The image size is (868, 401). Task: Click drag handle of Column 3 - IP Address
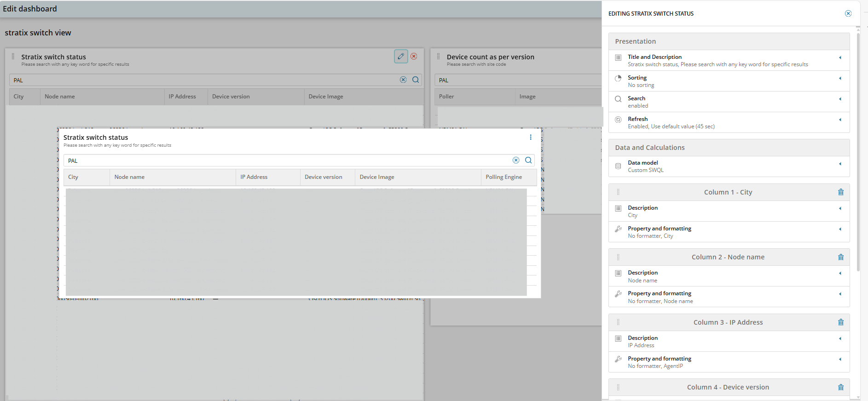[618, 322]
